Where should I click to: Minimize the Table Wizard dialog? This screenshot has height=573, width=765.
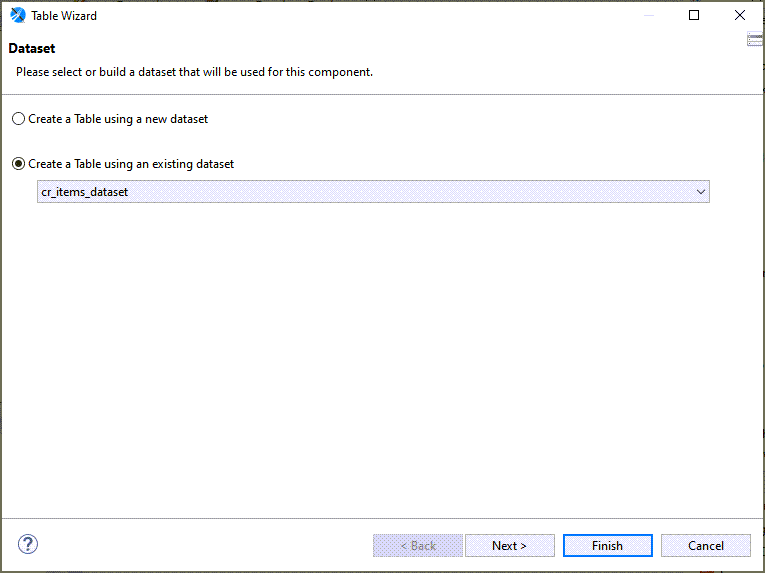point(648,16)
